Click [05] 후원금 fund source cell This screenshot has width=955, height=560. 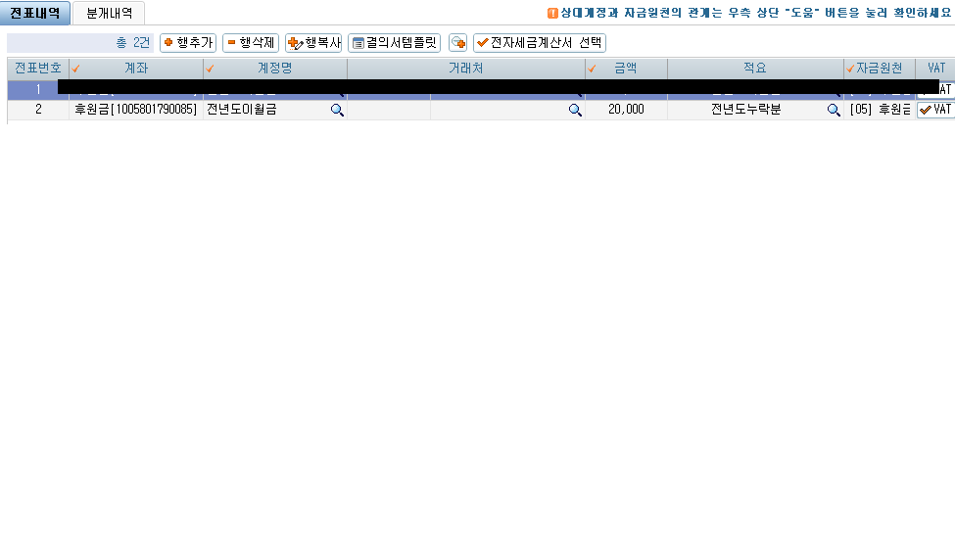[x=880, y=110]
